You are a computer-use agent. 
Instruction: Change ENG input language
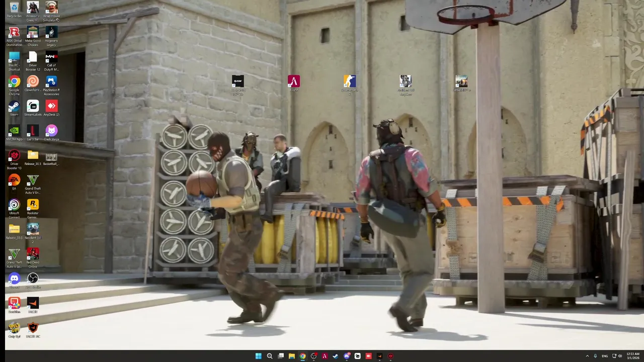point(605,356)
